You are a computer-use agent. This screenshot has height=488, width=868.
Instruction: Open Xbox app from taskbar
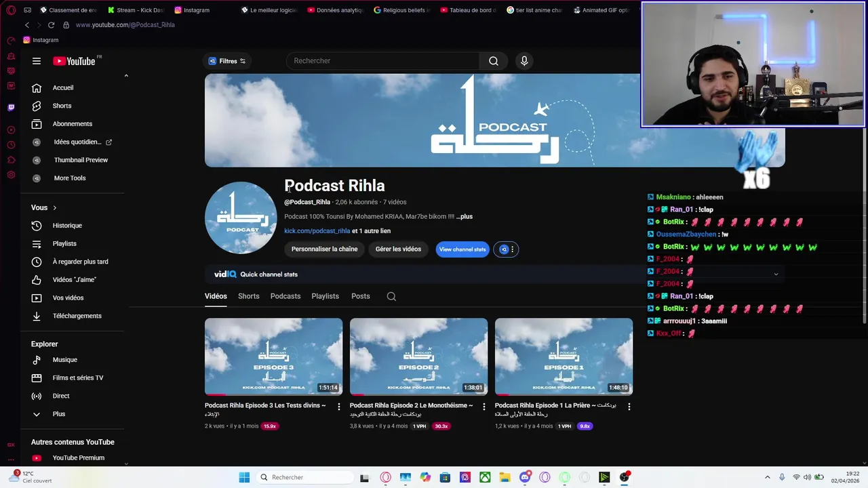485,477
